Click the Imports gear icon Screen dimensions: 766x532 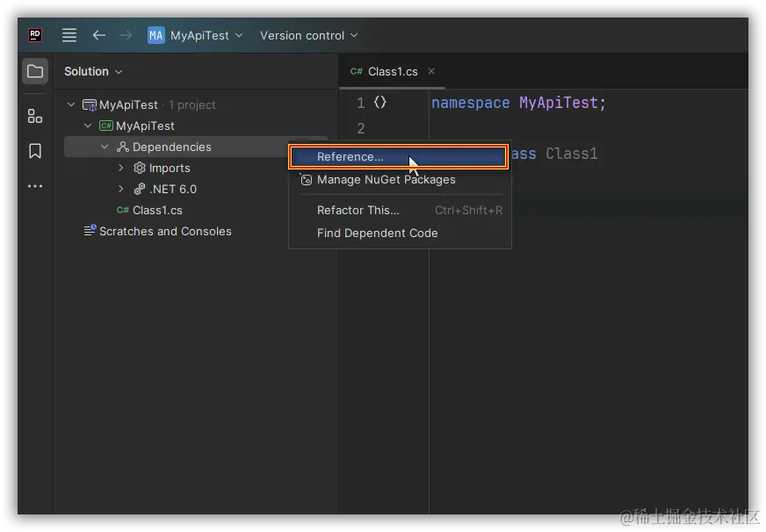(x=139, y=168)
